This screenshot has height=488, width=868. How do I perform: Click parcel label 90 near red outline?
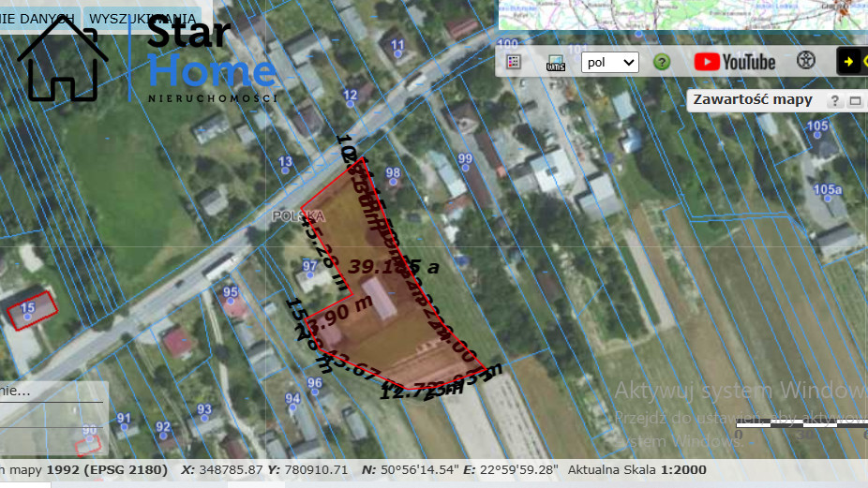coord(90,430)
